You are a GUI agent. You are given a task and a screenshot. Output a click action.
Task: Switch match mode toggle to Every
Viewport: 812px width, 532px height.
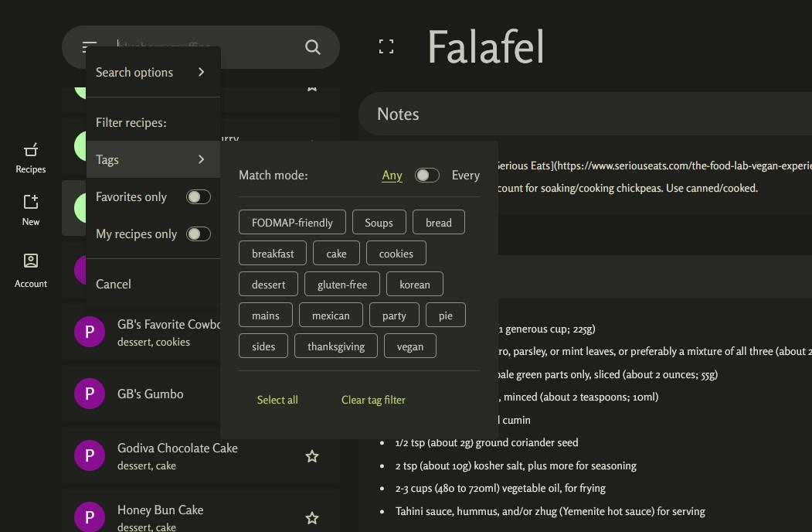click(x=427, y=176)
